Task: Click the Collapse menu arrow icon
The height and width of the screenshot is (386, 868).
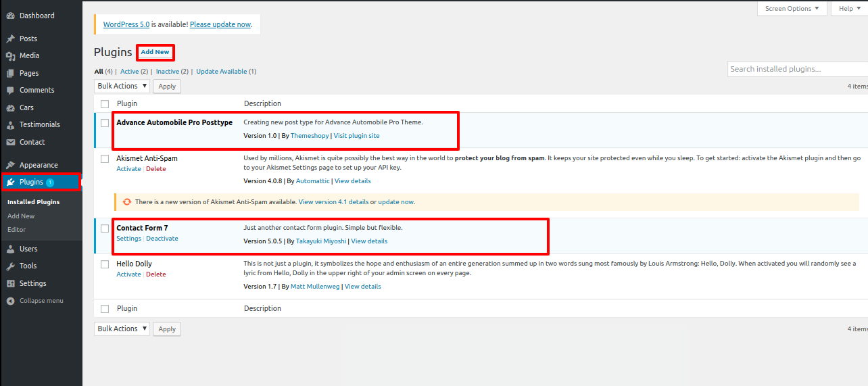Action: [x=10, y=300]
